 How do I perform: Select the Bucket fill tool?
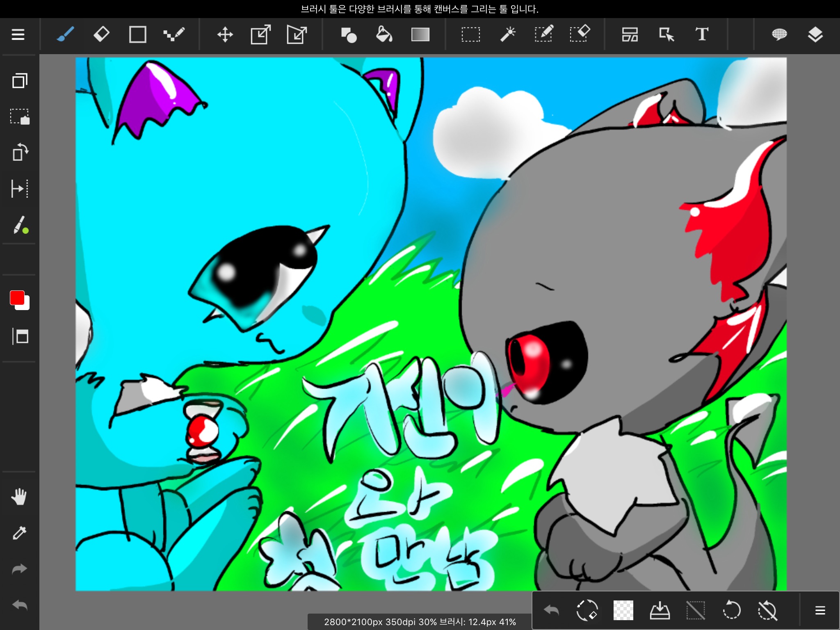(384, 34)
